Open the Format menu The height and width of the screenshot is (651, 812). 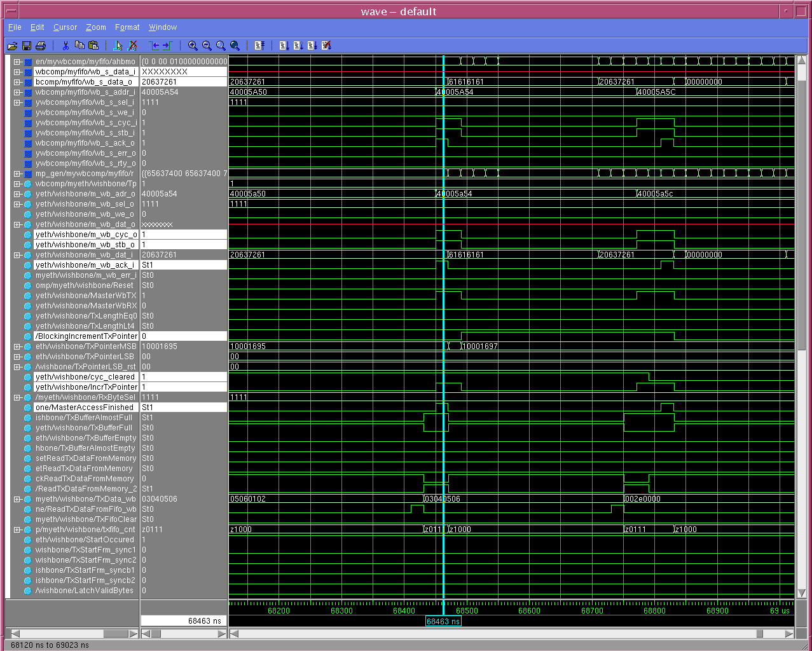[127, 27]
